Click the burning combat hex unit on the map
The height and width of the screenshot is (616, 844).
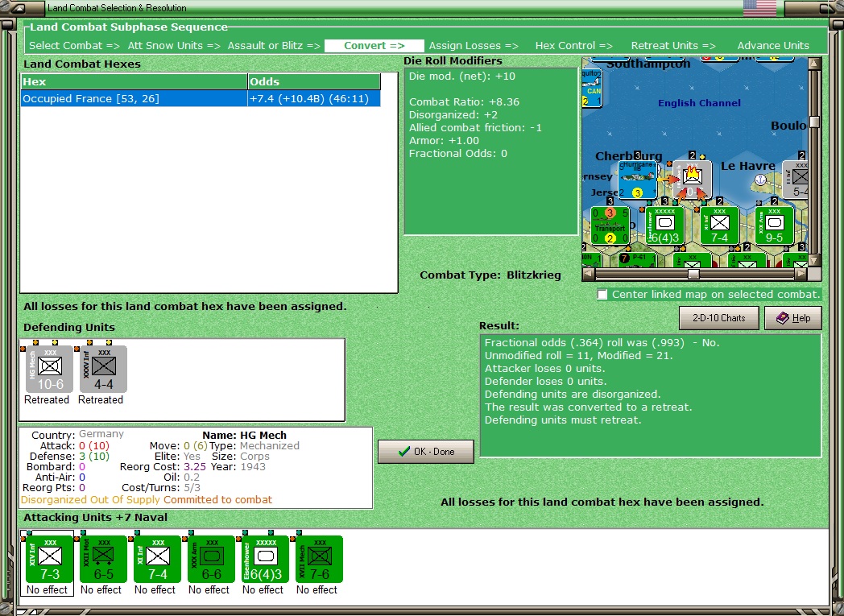point(693,180)
